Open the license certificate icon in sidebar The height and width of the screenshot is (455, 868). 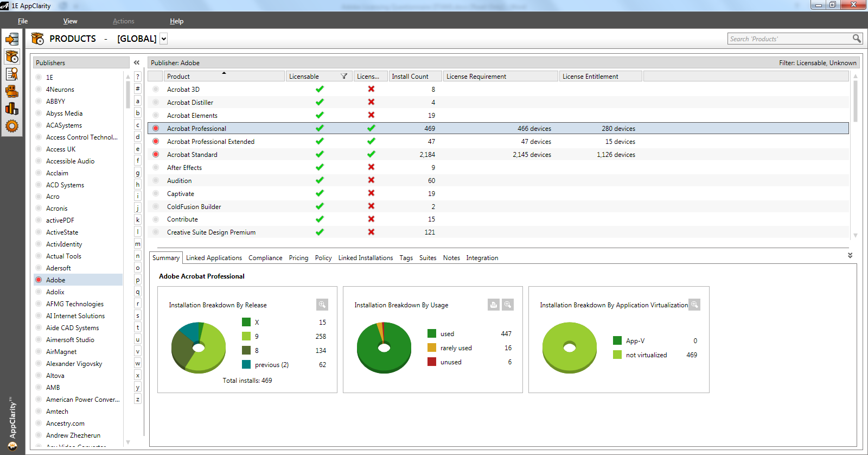click(12, 74)
